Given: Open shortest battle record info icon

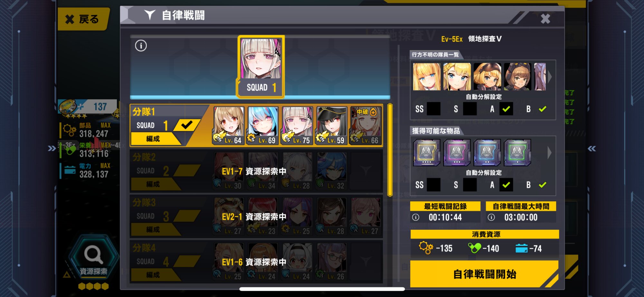Looking at the screenshot, I should (x=416, y=218).
